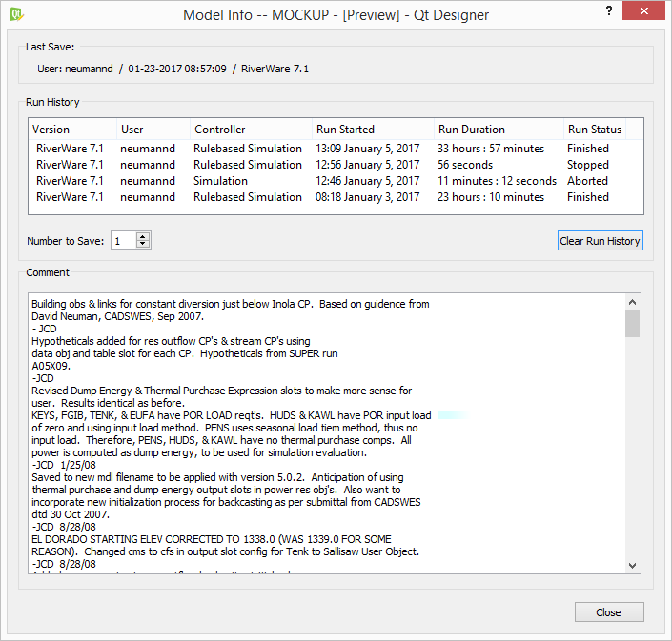
Task: Click the 23 hours : 10 minutes duration cell
Action: pos(491,197)
